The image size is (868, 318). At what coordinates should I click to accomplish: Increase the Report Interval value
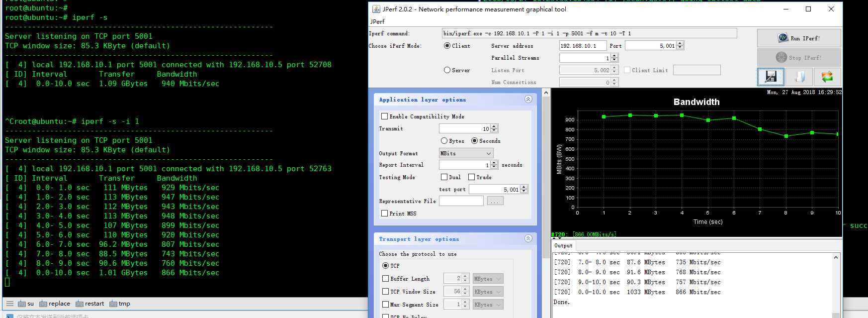click(494, 163)
